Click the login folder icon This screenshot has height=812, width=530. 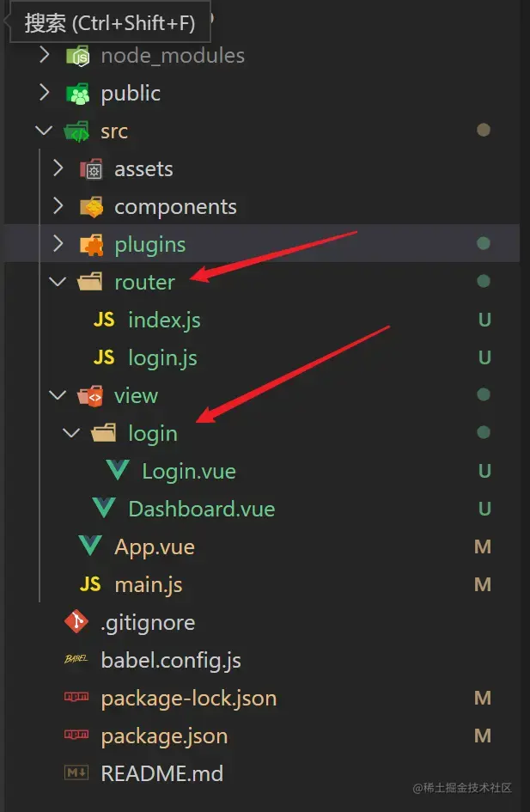click(104, 433)
